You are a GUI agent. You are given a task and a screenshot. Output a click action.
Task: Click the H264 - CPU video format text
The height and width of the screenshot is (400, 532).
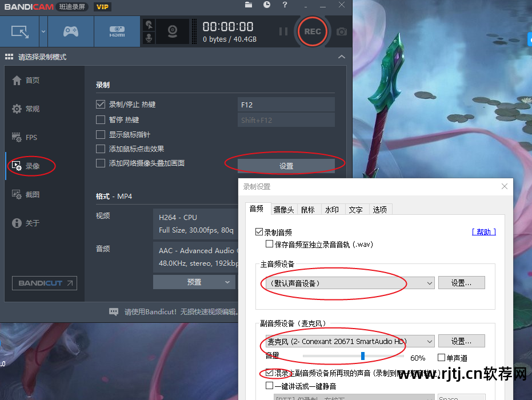[178, 218]
